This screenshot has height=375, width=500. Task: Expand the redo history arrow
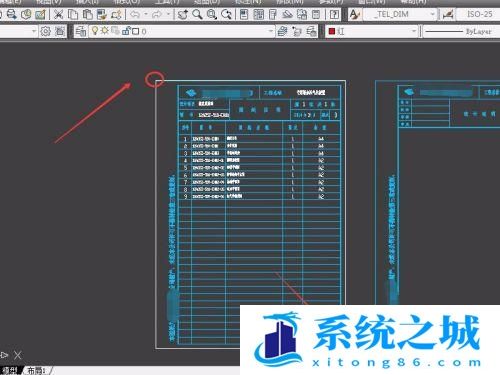click(168, 14)
